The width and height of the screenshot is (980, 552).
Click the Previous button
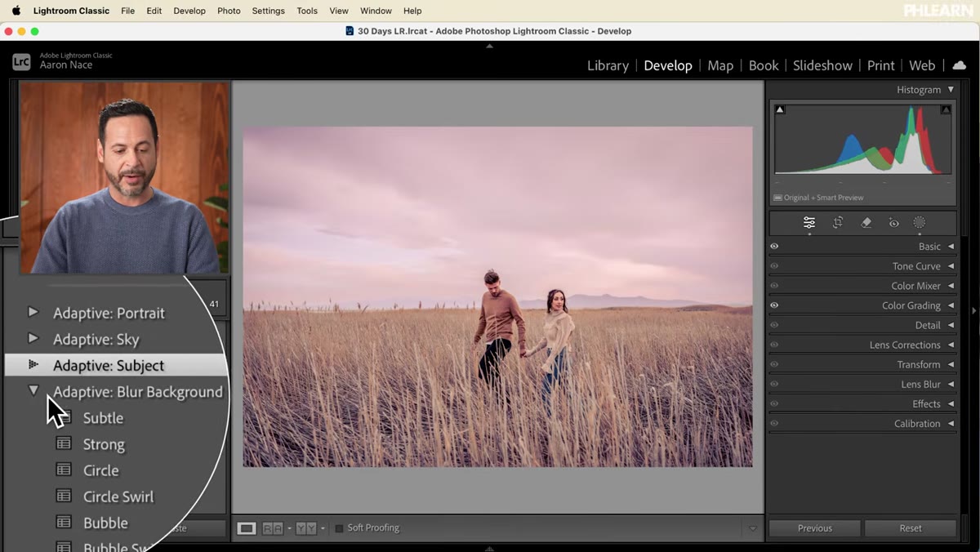click(814, 528)
